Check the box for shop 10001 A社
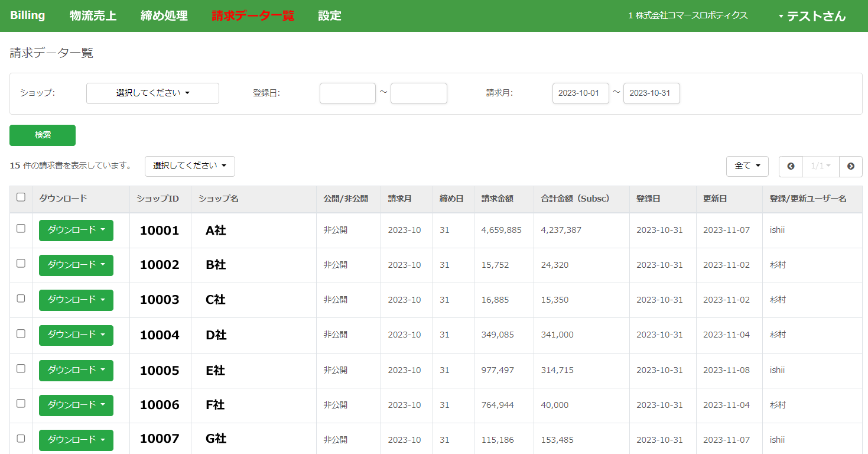The height and width of the screenshot is (454, 868). pyautogui.click(x=21, y=229)
